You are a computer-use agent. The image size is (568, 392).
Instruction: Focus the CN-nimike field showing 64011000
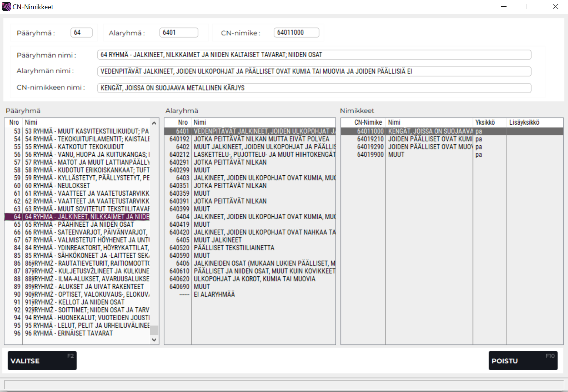coord(296,33)
